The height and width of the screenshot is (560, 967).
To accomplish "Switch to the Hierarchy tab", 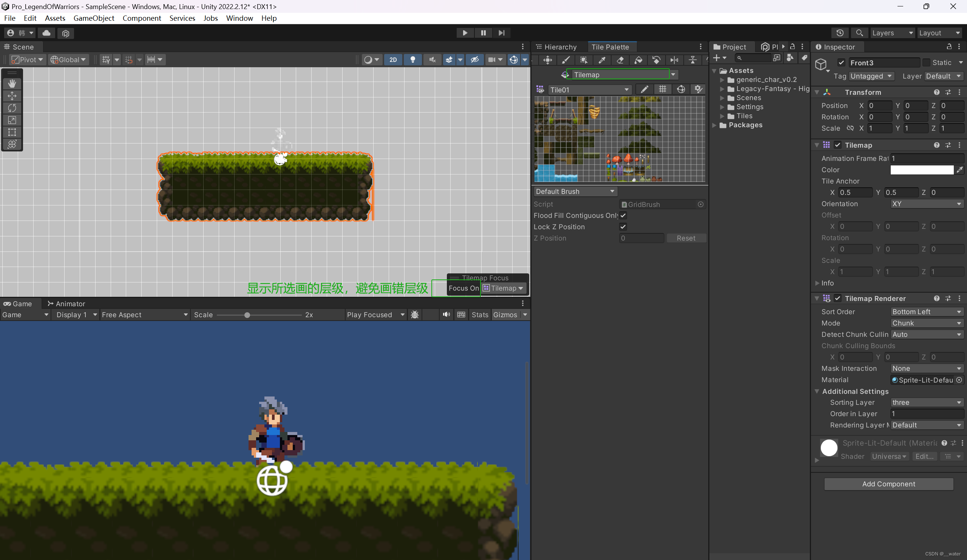I will coord(559,47).
